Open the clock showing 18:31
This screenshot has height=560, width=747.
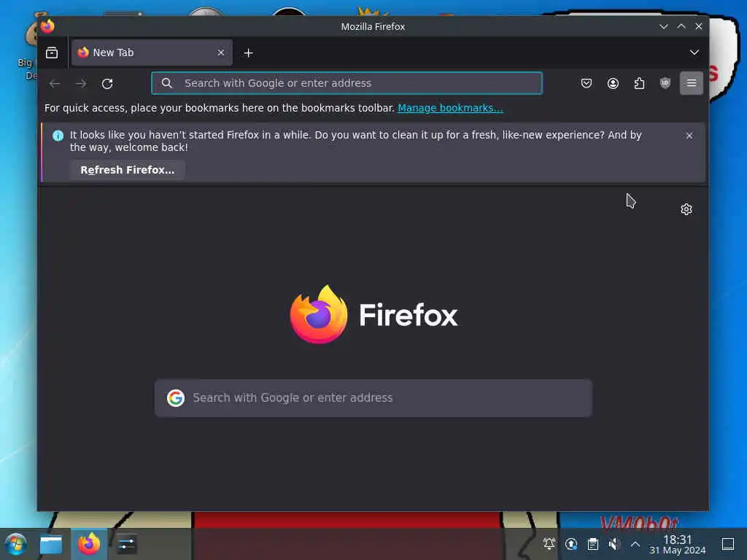tap(678, 544)
